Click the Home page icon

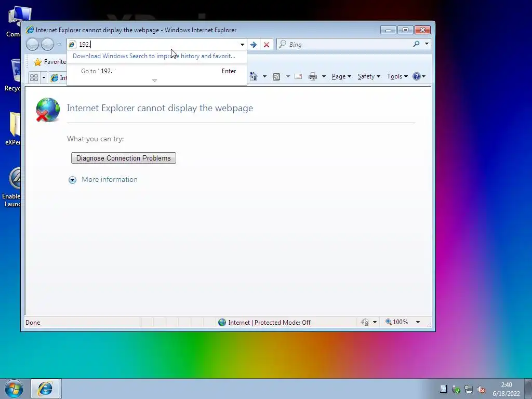pyautogui.click(x=254, y=76)
